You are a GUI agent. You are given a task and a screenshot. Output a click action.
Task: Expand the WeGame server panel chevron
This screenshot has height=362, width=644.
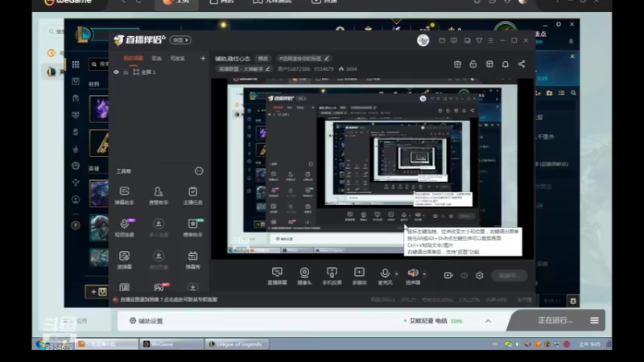point(488,321)
